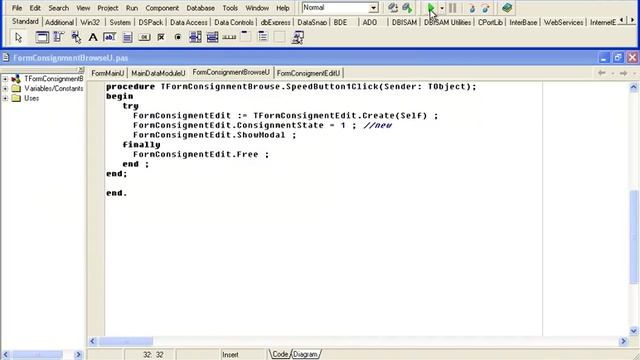Expand the TFormConsignmentB tree node
Image resolution: width=640 pixels, height=360 pixels.
coord(5,79)
